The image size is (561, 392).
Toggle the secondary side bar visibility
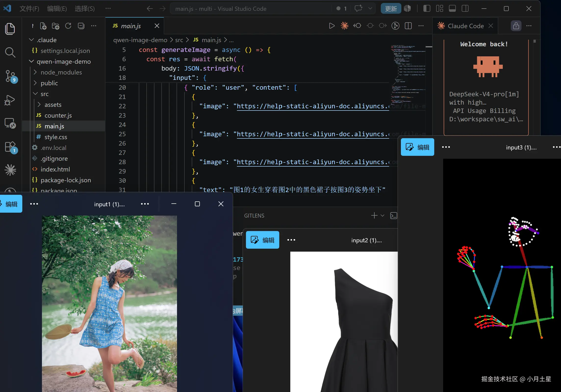(465, 9)
